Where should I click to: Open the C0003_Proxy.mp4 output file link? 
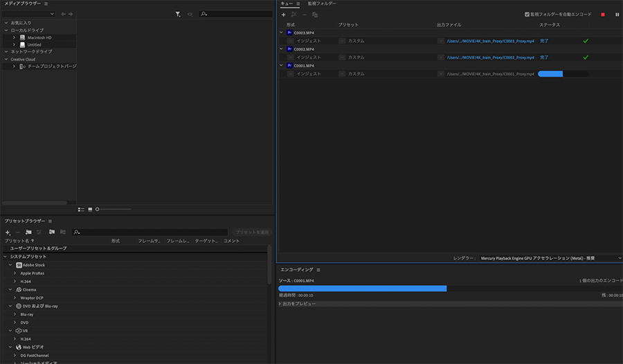[x=490, y=41]
